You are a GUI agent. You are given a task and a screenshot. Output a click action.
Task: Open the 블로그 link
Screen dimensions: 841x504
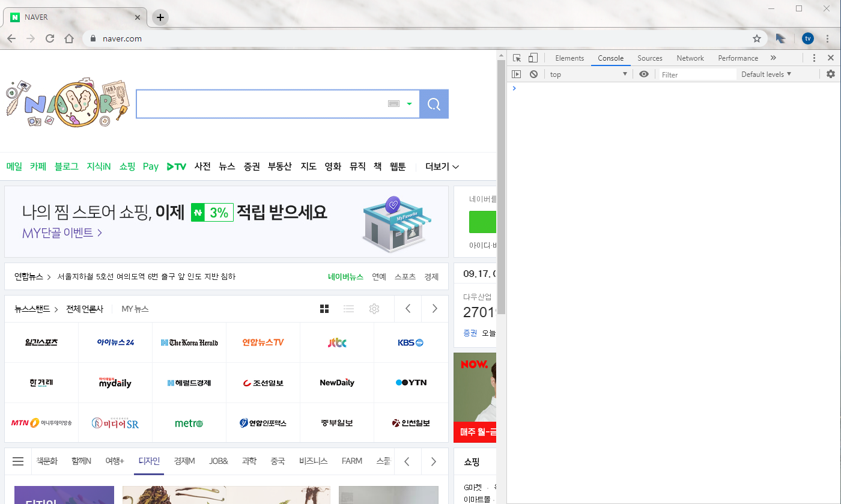pyautogui.click(x=66, y=166)
